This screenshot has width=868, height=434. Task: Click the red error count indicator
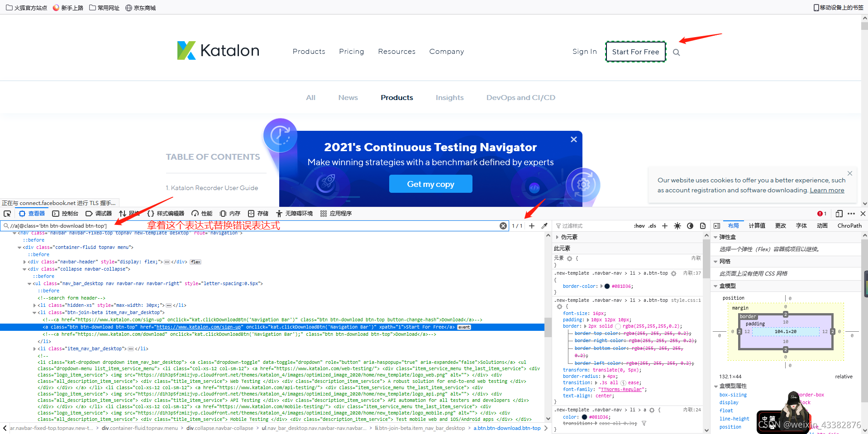822,214
